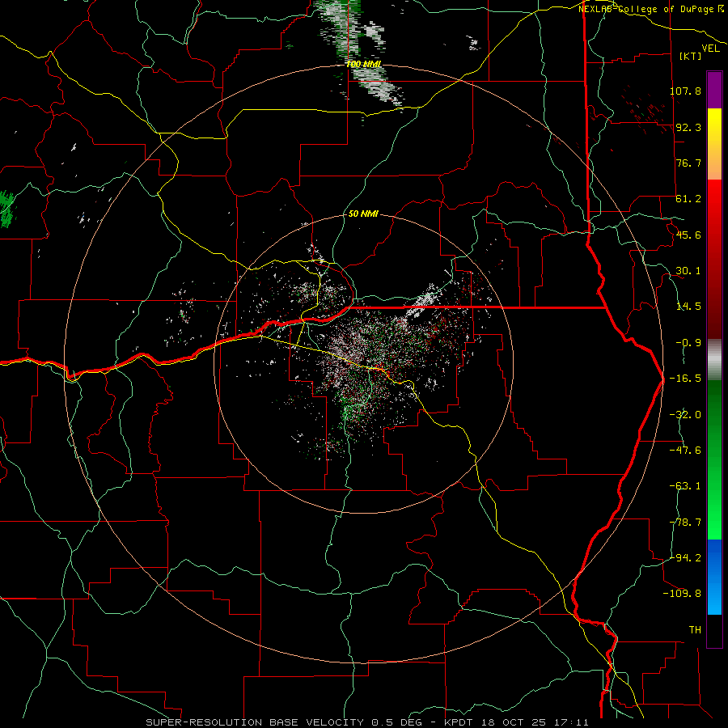Viewport: 728px width, 728px height.
Task: Pick the blue segment of the color bar
Action: (714, 577)
